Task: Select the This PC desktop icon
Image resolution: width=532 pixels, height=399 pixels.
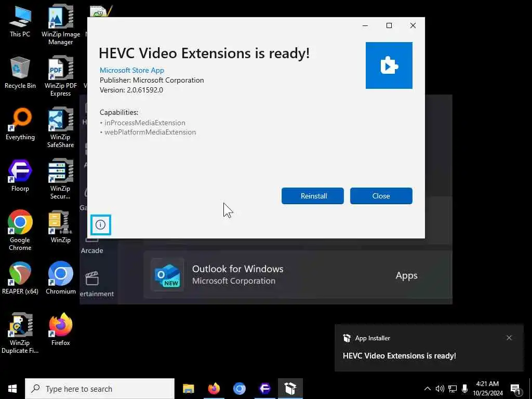Action: [x=20, y=21]
